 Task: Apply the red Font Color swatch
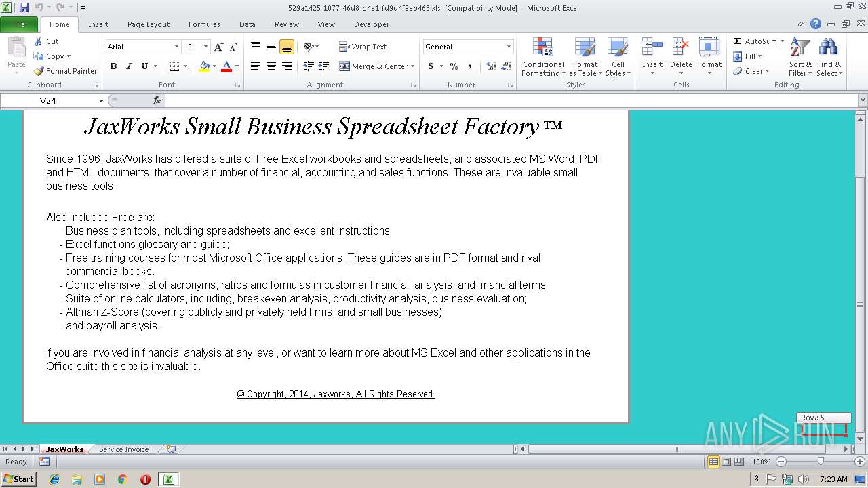226,66
